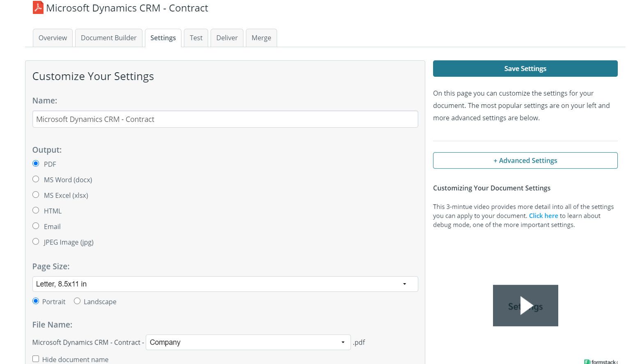Click the Save Settings button

coord(525,69)
